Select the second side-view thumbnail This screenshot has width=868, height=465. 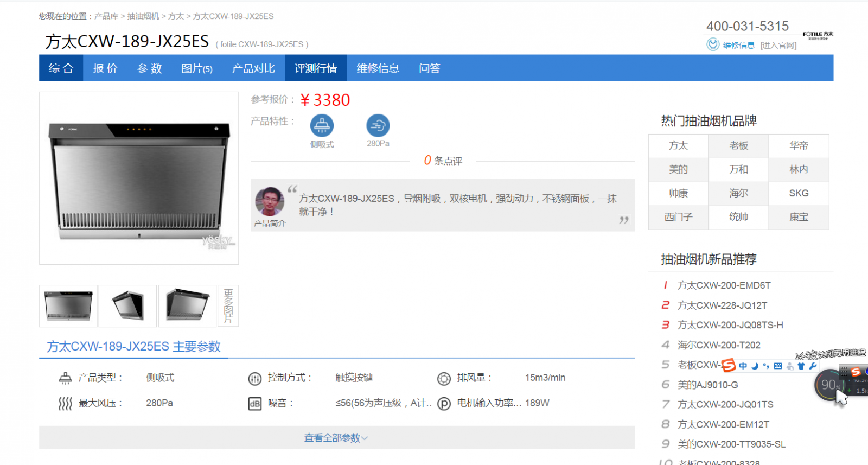(128, 306)
